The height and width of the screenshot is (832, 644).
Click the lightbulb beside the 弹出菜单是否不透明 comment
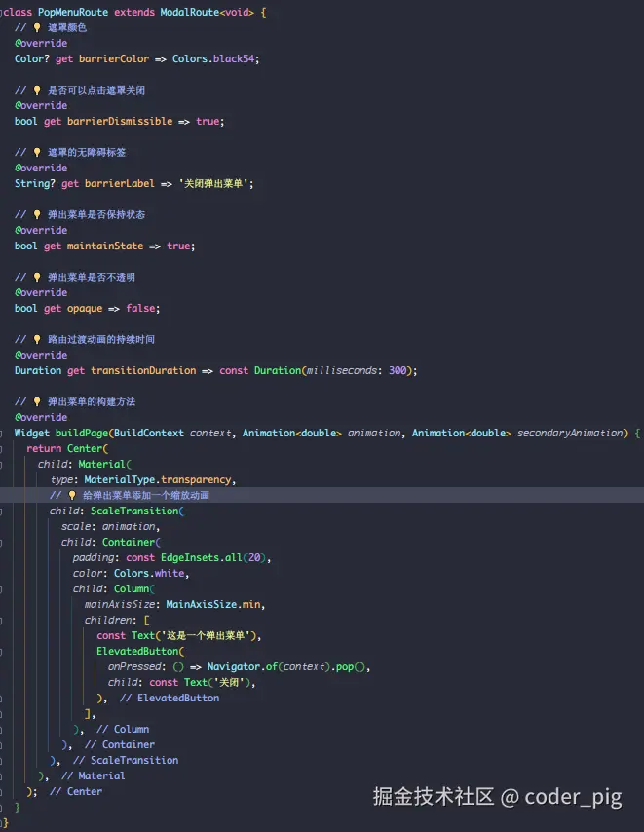(x=37, y=277)
